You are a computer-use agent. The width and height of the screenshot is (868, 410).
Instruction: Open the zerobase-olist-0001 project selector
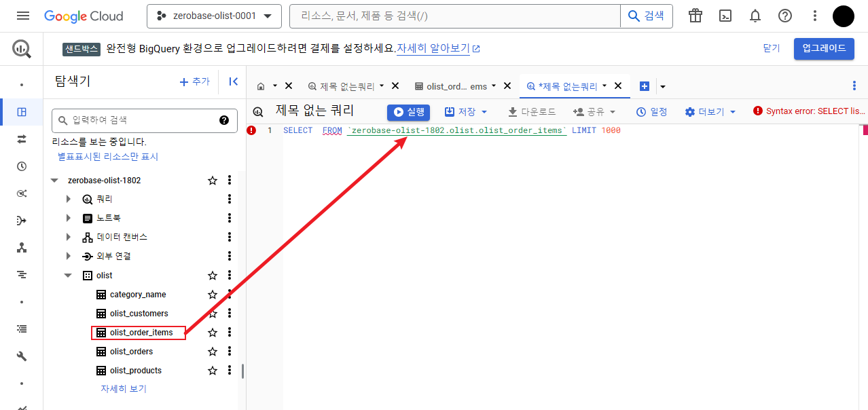[x=214, y=16]
